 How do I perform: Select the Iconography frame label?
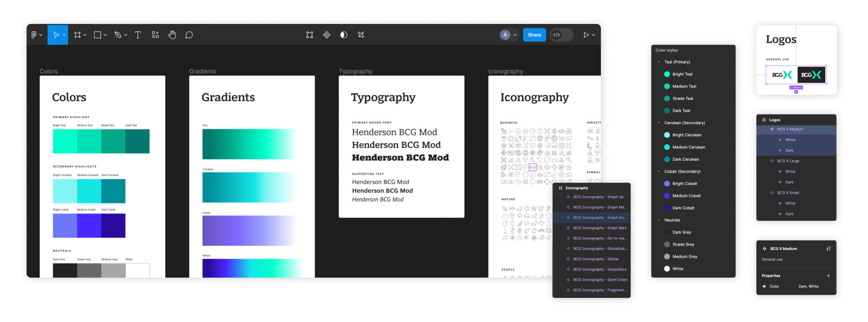click(506, 71)
